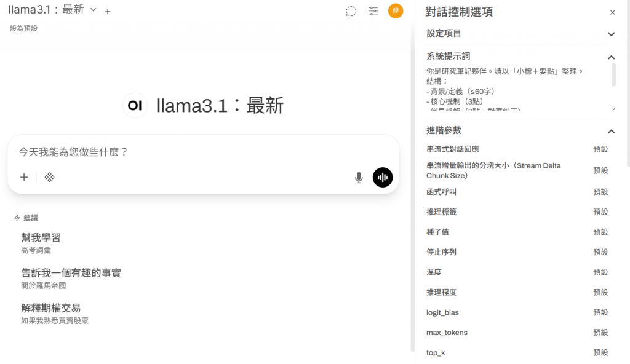630x364 pixels.
Task: Open the integrations tools icon in message box
Action: coord(49,177)
